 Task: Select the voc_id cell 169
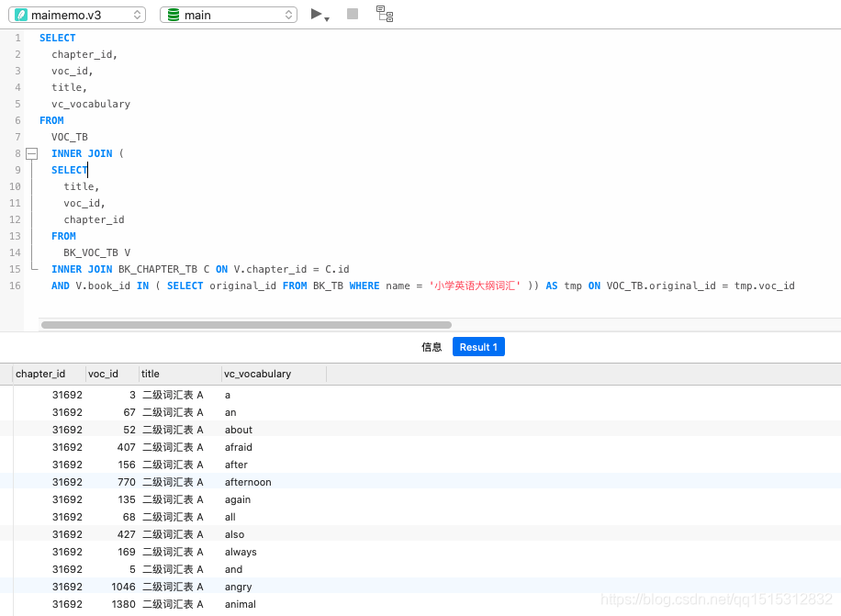[127, 552]
